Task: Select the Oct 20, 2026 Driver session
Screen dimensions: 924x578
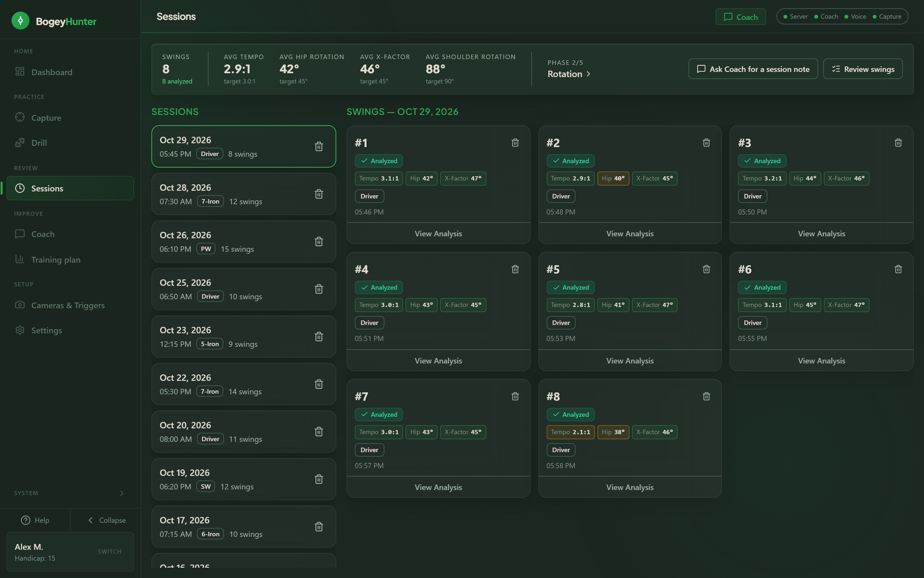Action: click(244, 432)
